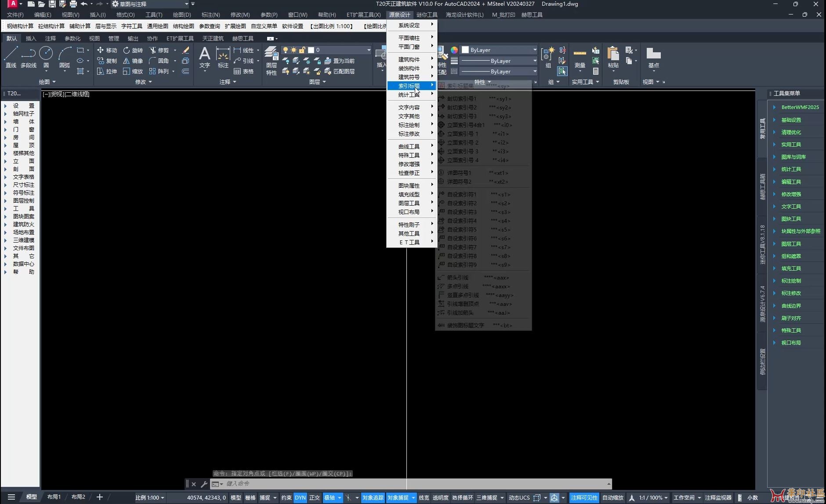The height and width of the screenshot is (504, 826).
Task: Toggle 捕捉 snap mode
Action: (x=265, y=497)
